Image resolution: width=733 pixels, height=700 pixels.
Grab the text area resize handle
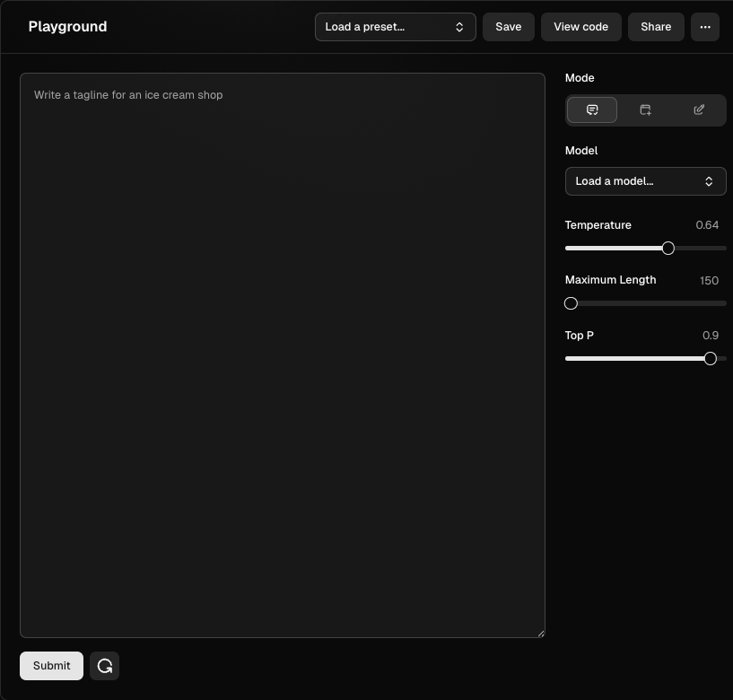(540, 633)
